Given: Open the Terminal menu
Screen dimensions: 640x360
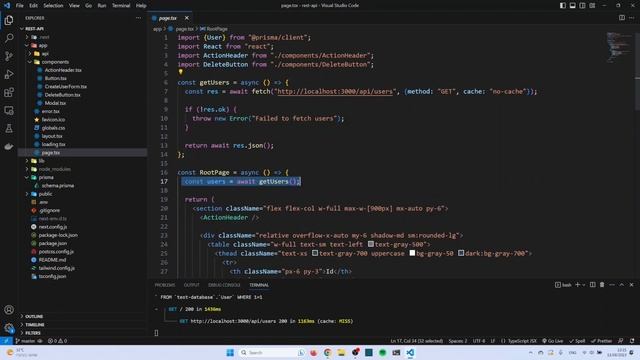Looking at the screenshot, I should [121, 5].
